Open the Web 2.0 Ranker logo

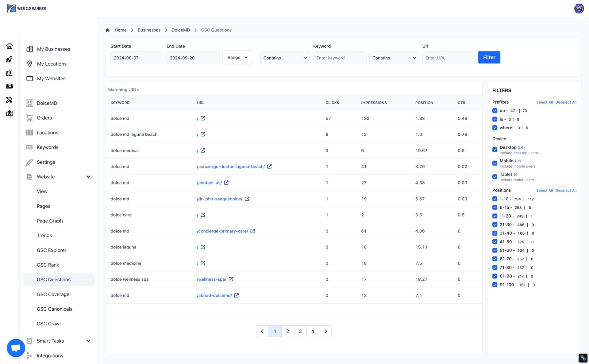(27, 8)
